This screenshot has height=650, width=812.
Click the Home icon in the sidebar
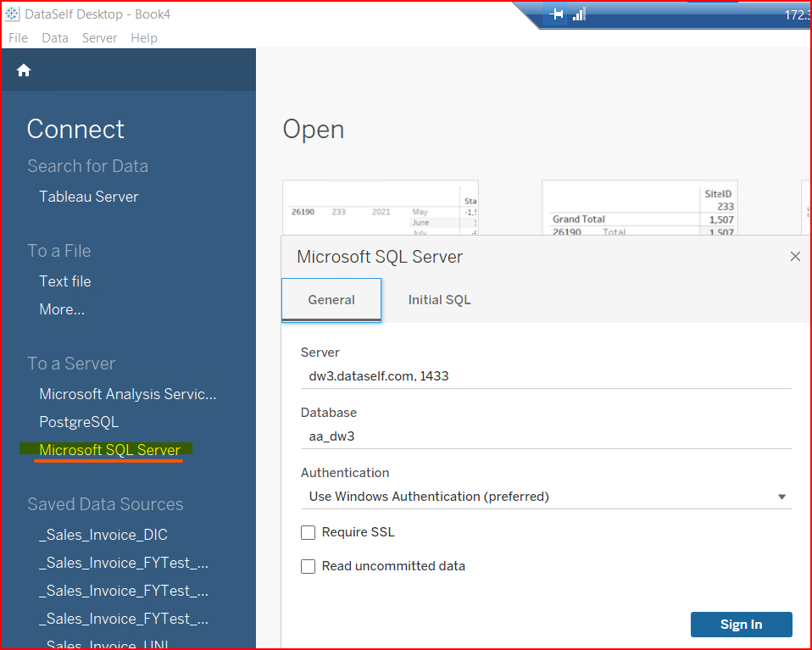pos(24,70)
